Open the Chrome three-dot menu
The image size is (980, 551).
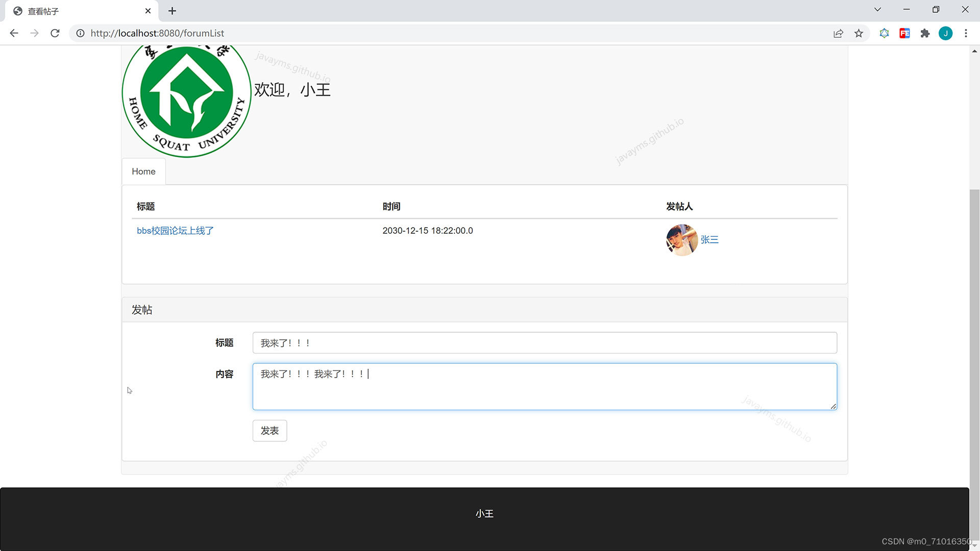pos(966,33)
